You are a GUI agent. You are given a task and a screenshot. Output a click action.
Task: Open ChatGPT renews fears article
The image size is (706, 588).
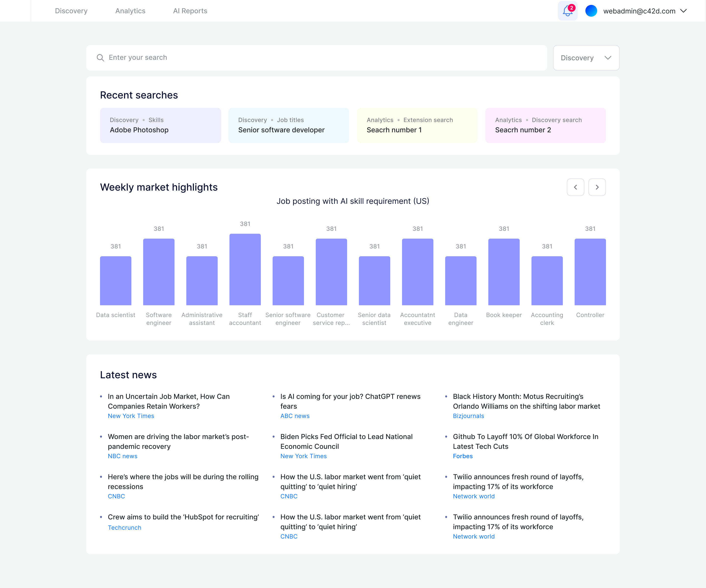[x=350, y=401]
